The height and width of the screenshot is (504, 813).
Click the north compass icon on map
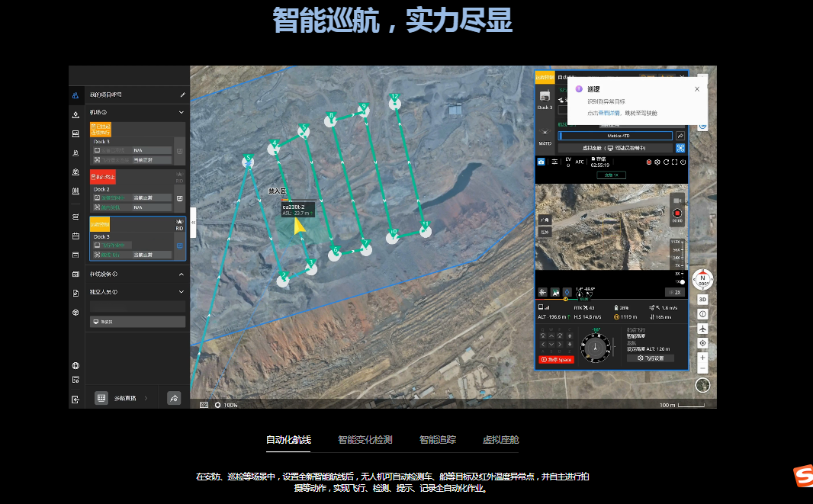pos(702,279)
